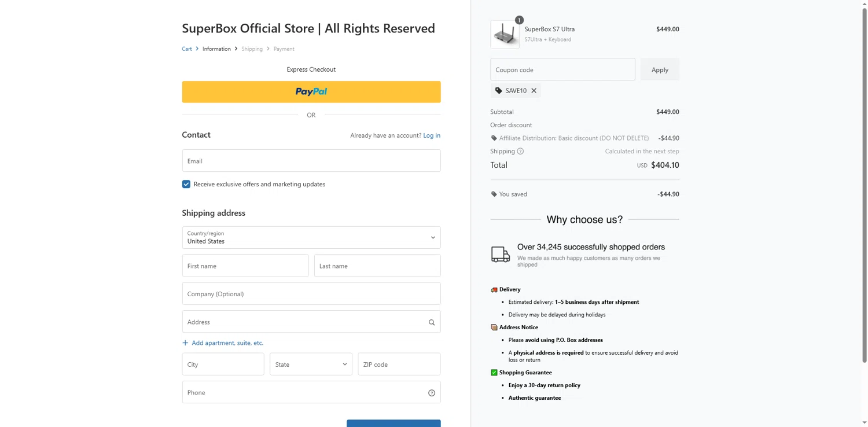Click the SAVE10 discount tag icon
Screen dimensions: 868x427
click(x=499, y=91)
